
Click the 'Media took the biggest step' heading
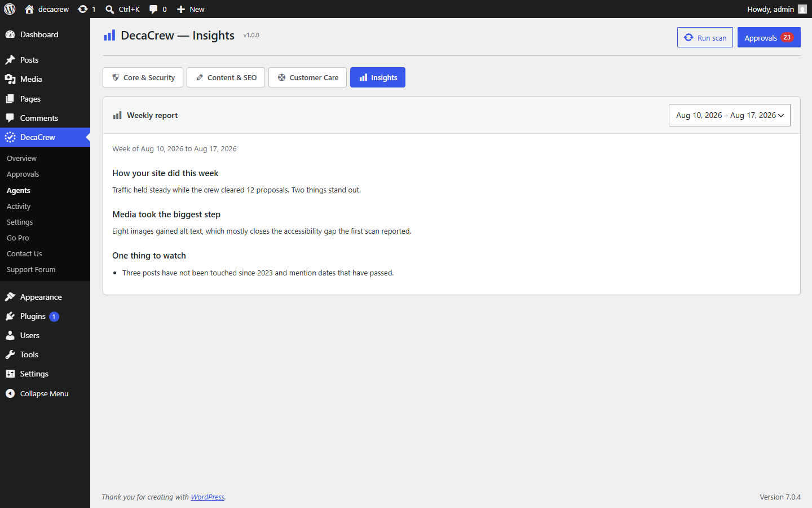pos(166,214)
